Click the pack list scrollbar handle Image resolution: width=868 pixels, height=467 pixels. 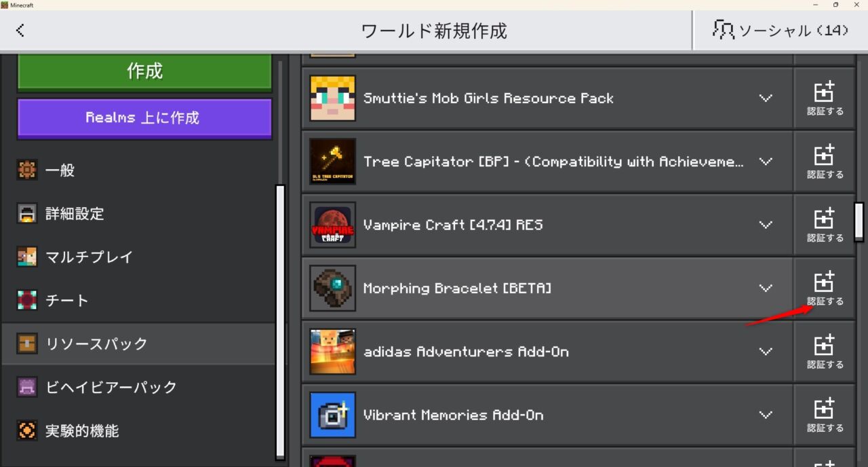point(859,222)
